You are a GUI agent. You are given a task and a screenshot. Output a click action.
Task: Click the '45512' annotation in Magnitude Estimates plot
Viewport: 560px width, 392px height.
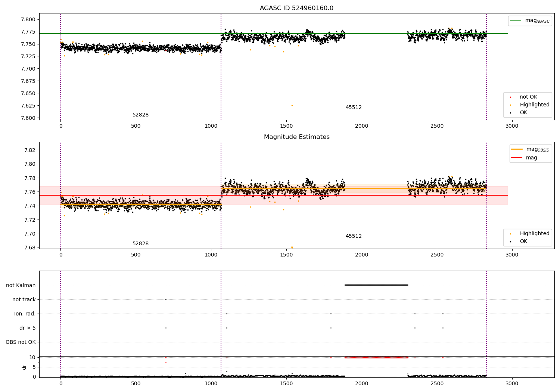354,236
